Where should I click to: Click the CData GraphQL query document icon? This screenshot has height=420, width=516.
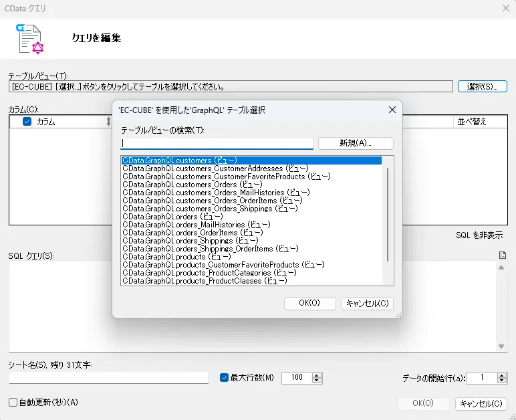pos(30,39)
